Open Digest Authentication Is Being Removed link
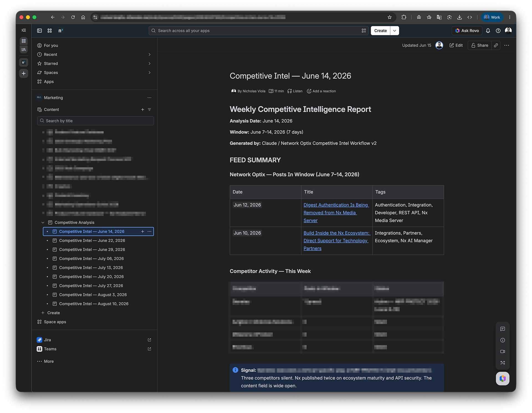The height and width of the screenshot is (413, 532). pyautogui.click(x=336, y=212)
